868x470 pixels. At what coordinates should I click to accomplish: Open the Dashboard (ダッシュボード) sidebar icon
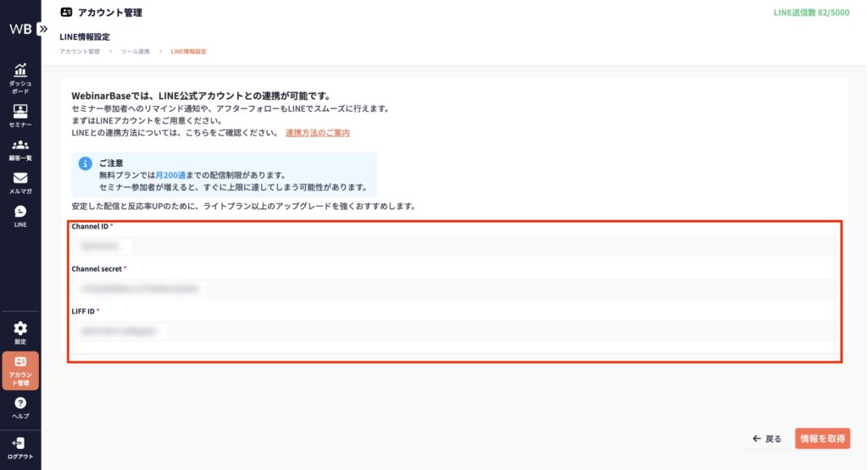20,71
